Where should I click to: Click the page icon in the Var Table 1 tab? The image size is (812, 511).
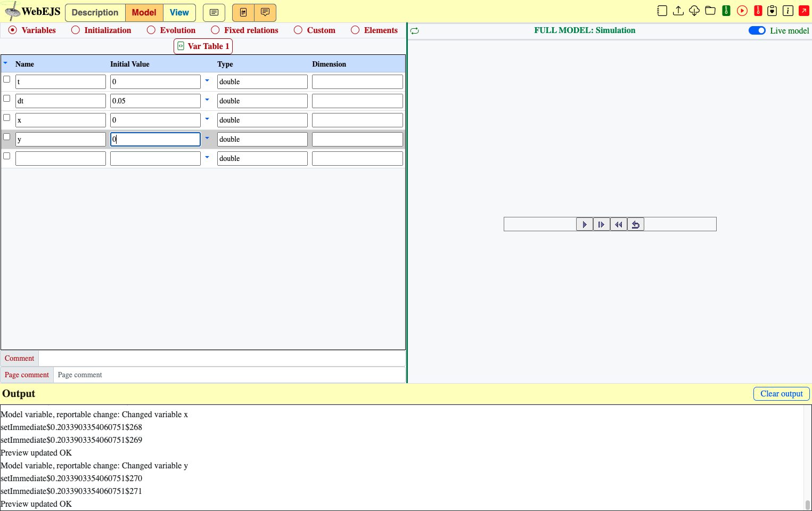[181, 46]
